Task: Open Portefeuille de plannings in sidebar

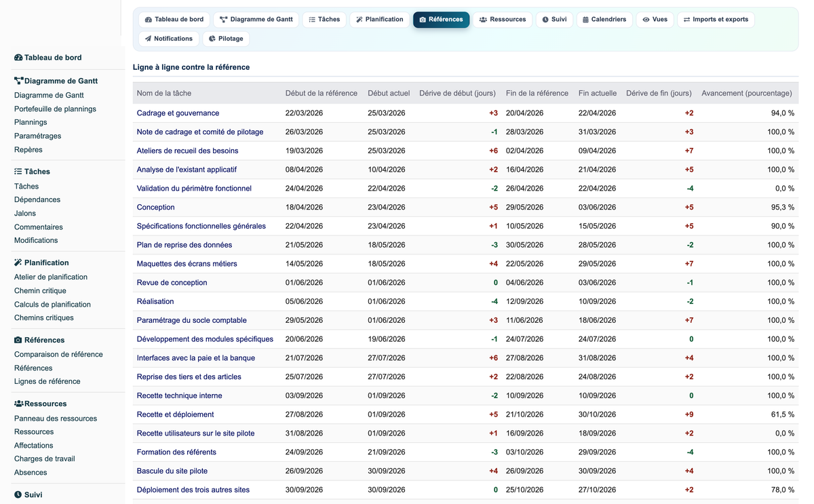Action: pos(55,109)
